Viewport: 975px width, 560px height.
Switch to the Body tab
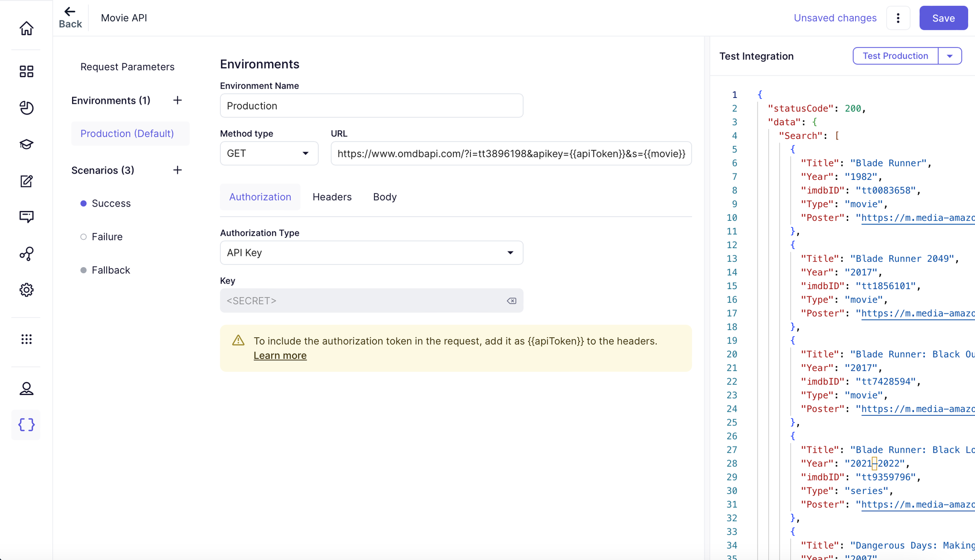(x=385, y=197)
